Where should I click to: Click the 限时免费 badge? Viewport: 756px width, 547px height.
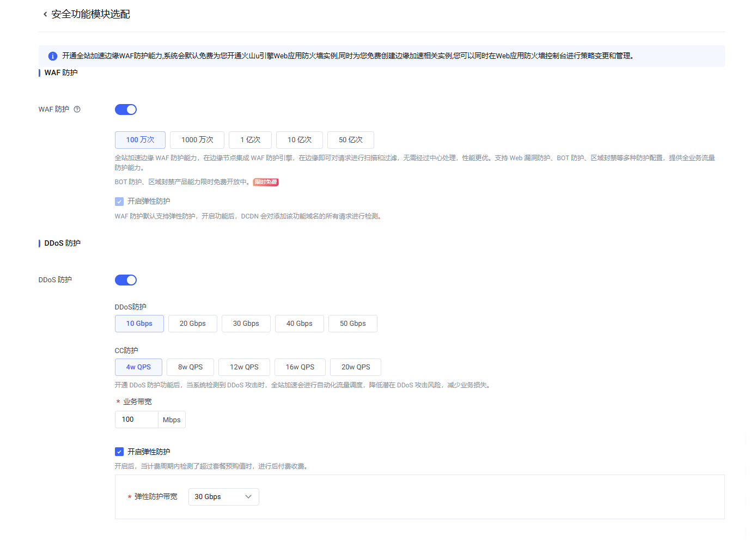coord(266,182)
